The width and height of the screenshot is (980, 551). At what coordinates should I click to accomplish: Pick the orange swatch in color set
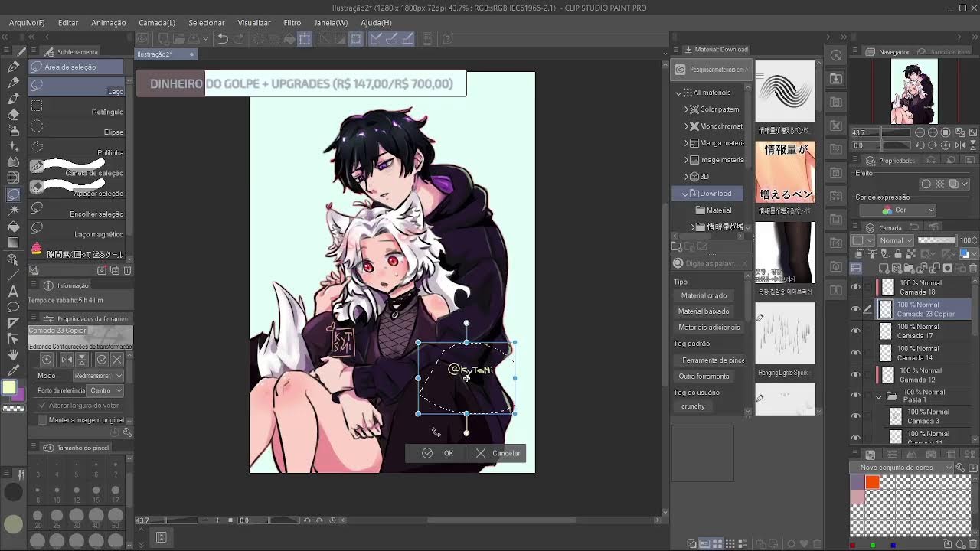[872, 482]
